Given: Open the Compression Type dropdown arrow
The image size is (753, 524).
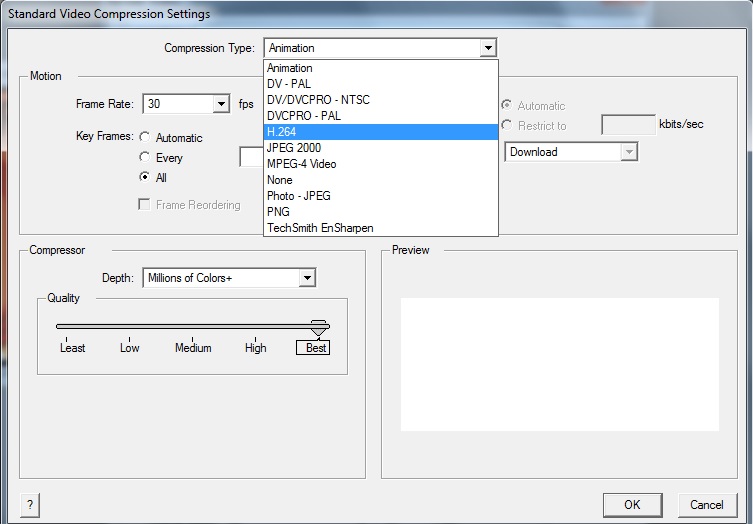Looking at the screenshot, I should coord(488,48).
